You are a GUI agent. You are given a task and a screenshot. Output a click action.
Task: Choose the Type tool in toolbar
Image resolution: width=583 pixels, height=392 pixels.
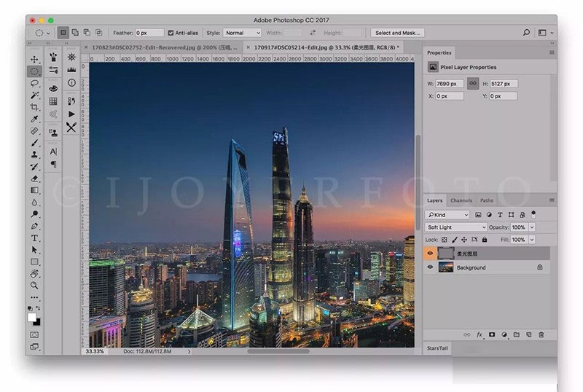[34, 238]
